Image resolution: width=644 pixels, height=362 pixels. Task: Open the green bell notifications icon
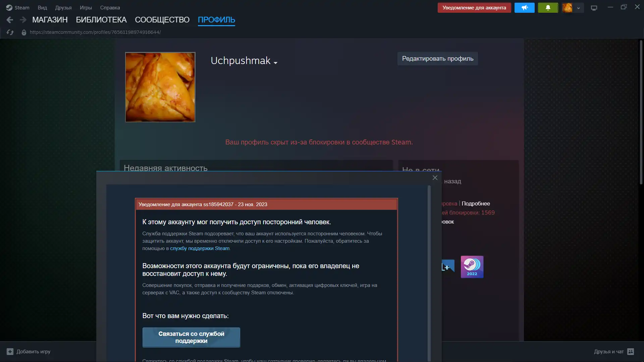tap(548, 7)
